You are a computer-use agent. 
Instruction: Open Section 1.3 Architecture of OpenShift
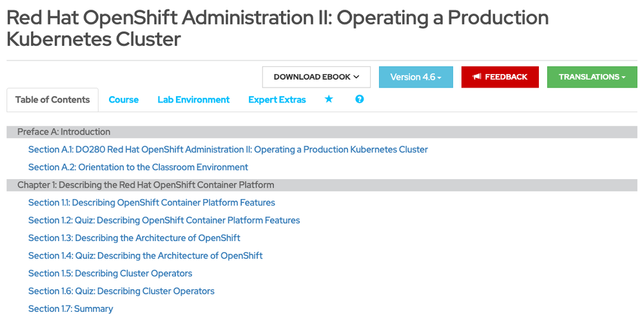tap(134, 238)
